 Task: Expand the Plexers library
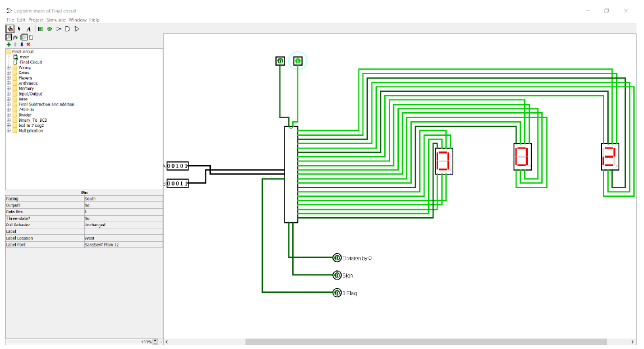(8, 78)
